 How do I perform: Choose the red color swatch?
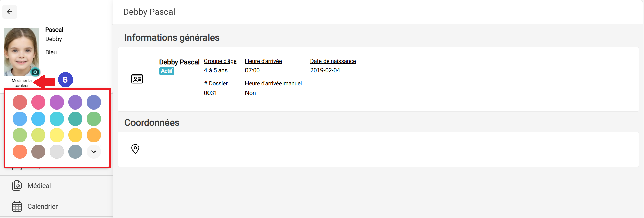coord(20,102)
